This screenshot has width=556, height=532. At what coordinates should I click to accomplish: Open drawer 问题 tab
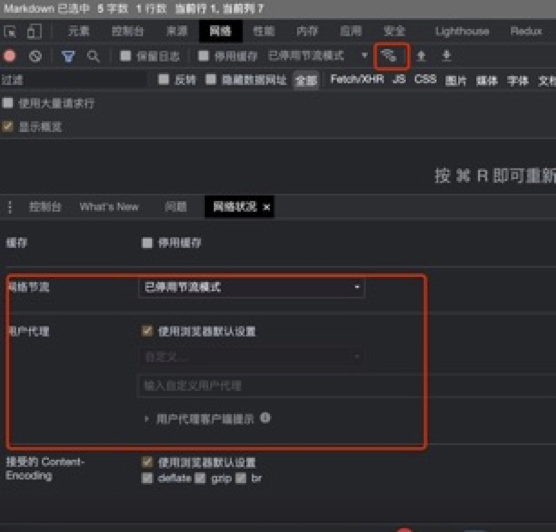pyautogui.click(x=176, y=207)
